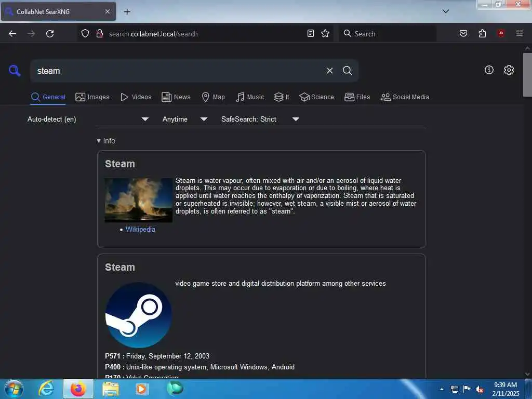The height and width of the screenshot is (399, 532).
Task: Open Windows Media Player from the taskbar
Action: (141, 389)
